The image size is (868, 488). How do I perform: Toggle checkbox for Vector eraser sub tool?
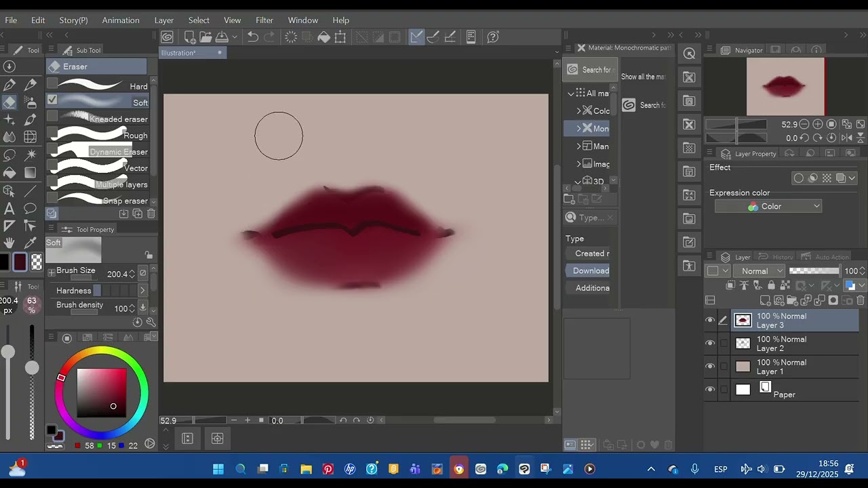coord(52,165)
